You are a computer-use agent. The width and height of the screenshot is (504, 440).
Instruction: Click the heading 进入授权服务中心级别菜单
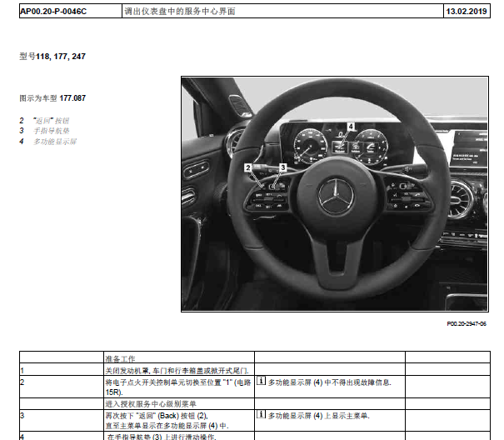151,403
